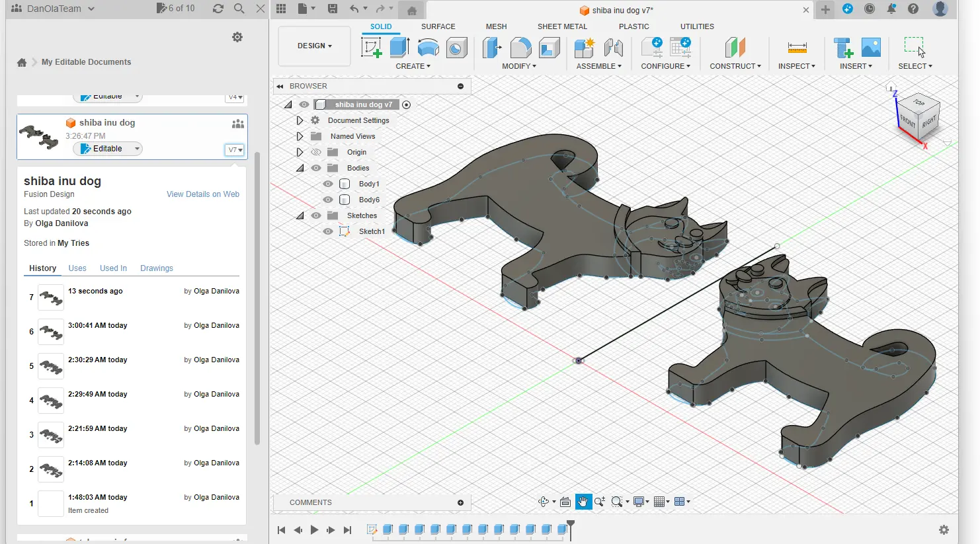Viewport: 980px width, 544px height.
Task: Click the Measure tool under Inspect
Action: point(797,48)
